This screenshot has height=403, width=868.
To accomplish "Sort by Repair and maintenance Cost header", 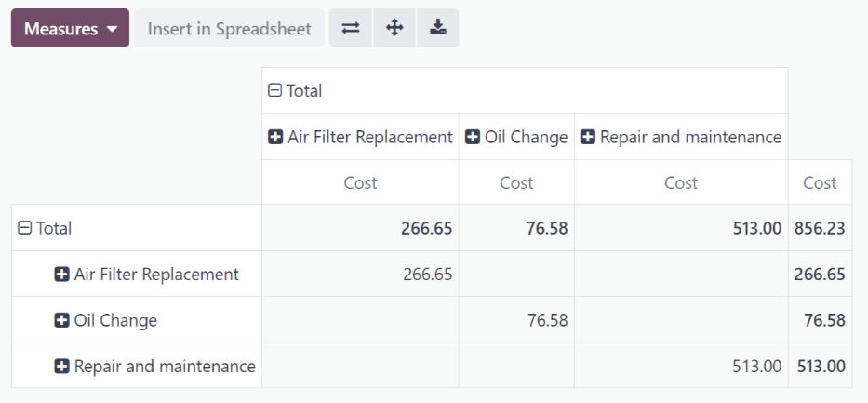I will coord(681,183).
